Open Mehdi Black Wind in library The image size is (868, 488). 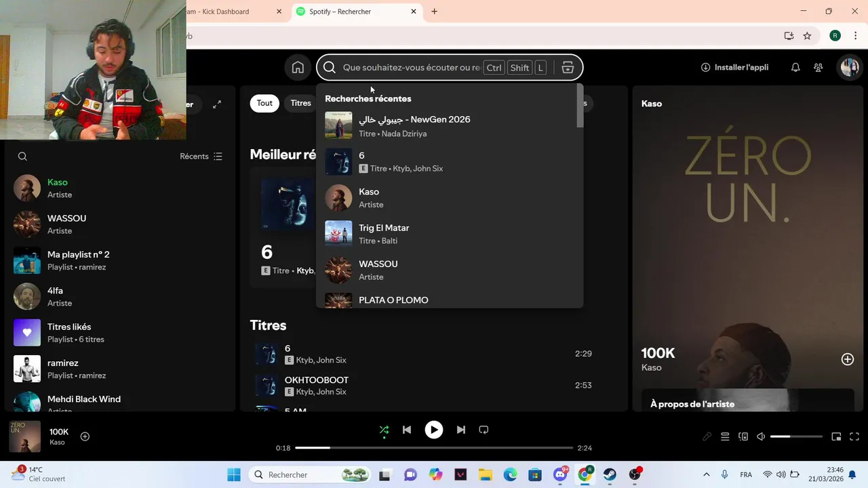coord(119,401)
